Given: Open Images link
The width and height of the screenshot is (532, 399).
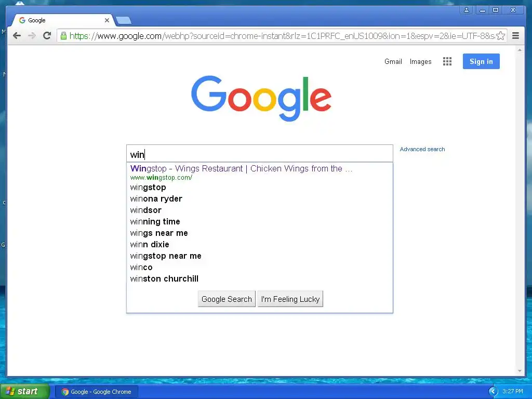Looking at the screenshot, I should (x=420, y=61).
